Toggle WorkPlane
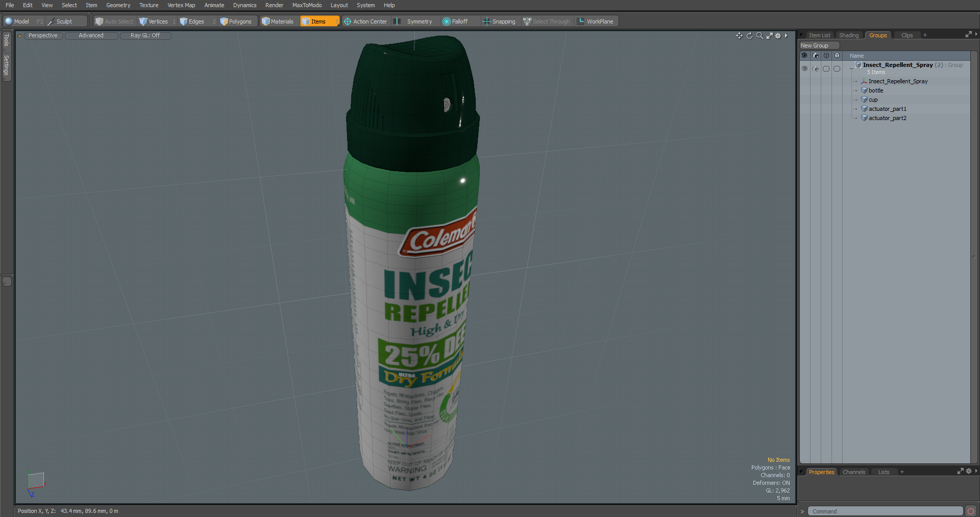980x517 pixels. [x=596, y=21]
